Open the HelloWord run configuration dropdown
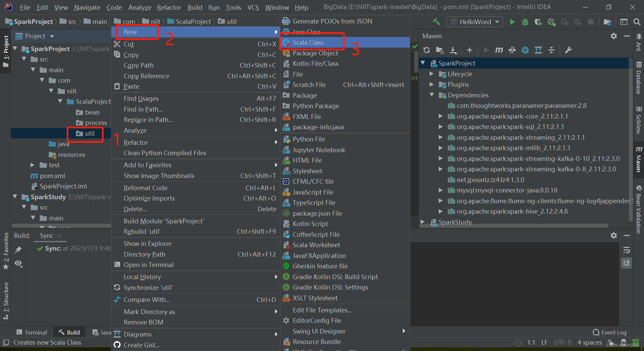The image size is (644, 351). point(475,22)
